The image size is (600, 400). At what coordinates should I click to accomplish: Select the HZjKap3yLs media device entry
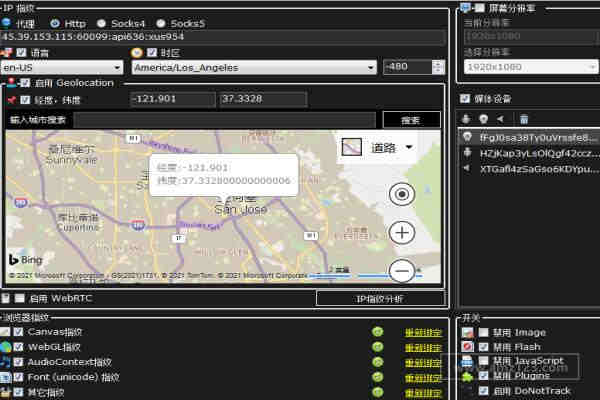[x=525, y=153]
